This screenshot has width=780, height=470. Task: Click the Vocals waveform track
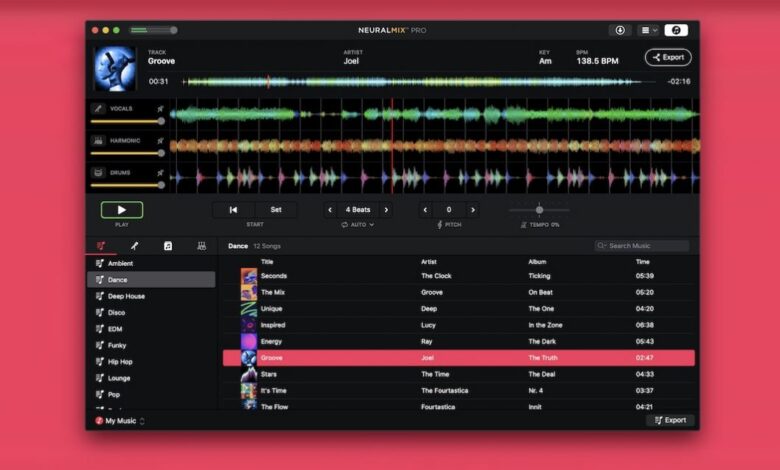[x=434, y=114]
